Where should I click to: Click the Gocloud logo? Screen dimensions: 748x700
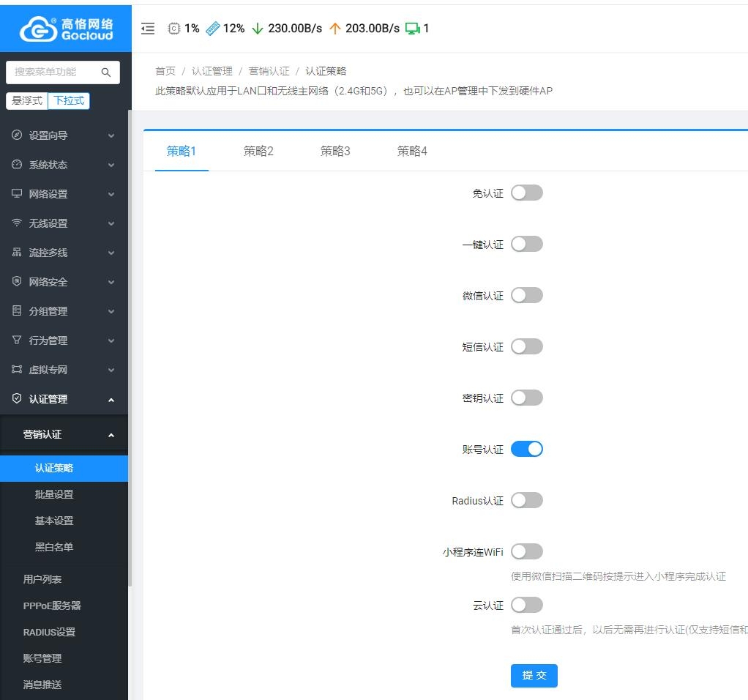pyautogui.click(x=67, y=29)
